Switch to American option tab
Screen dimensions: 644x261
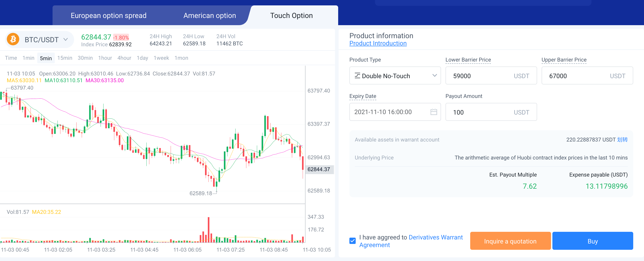tap(210, 15)
